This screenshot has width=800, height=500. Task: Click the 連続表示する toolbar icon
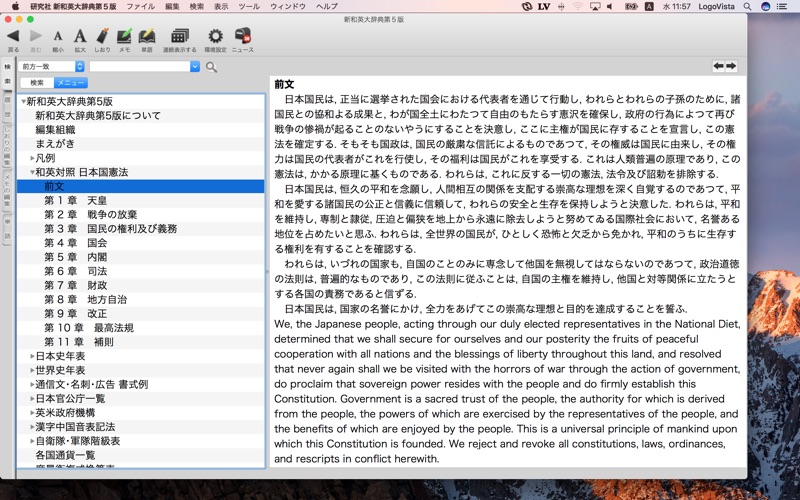(180, 36)
